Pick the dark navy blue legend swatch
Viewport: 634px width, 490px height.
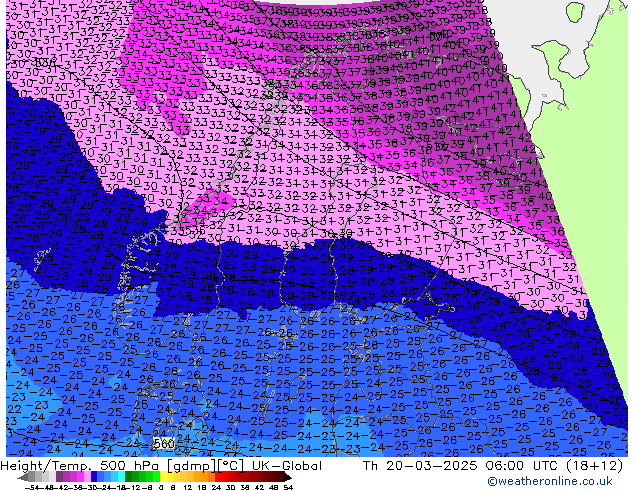[x=94, y=478]
